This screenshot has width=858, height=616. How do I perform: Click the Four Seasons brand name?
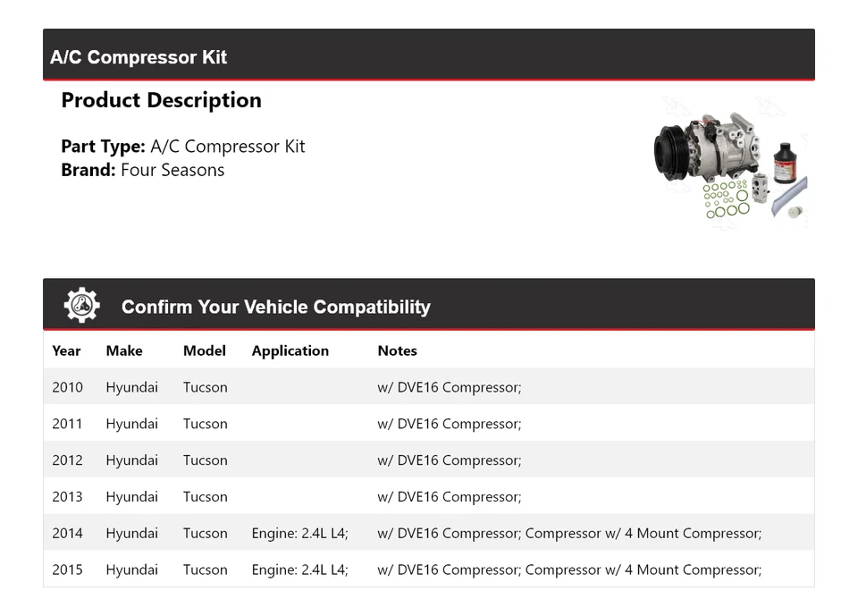coord(172,170)
